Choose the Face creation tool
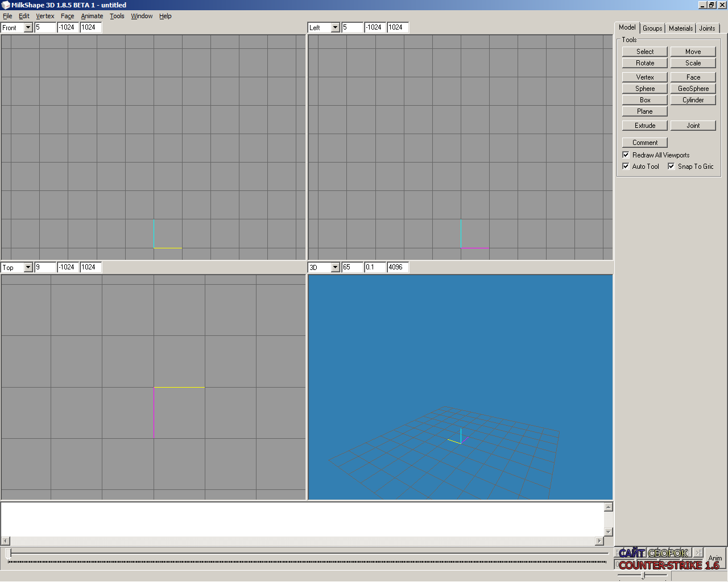 pyautogui.click(x=693, y=77)
